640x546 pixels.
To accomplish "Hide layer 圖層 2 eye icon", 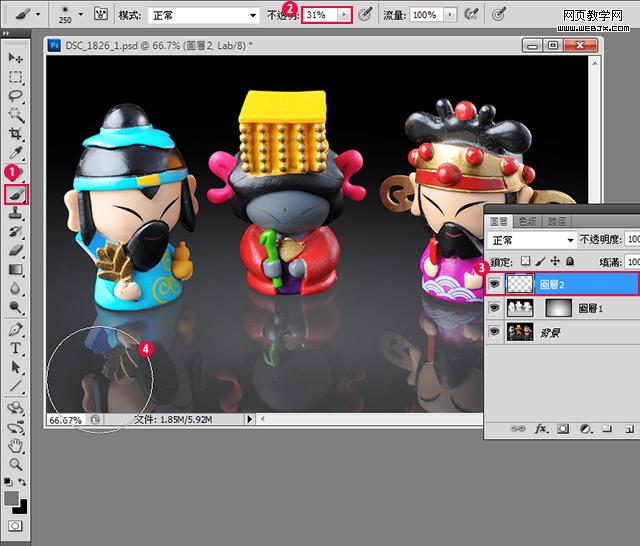I will pos(494,284).
